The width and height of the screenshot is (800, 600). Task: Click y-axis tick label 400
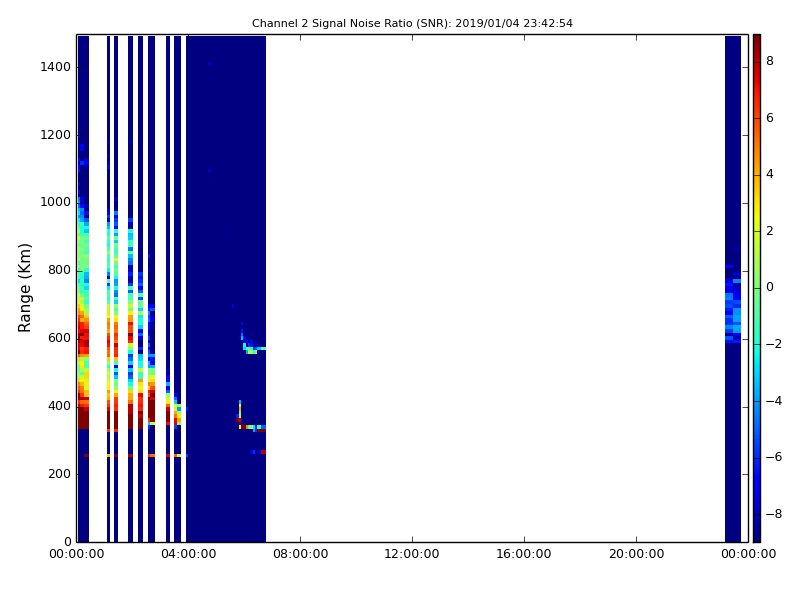(x=59, y=406)
